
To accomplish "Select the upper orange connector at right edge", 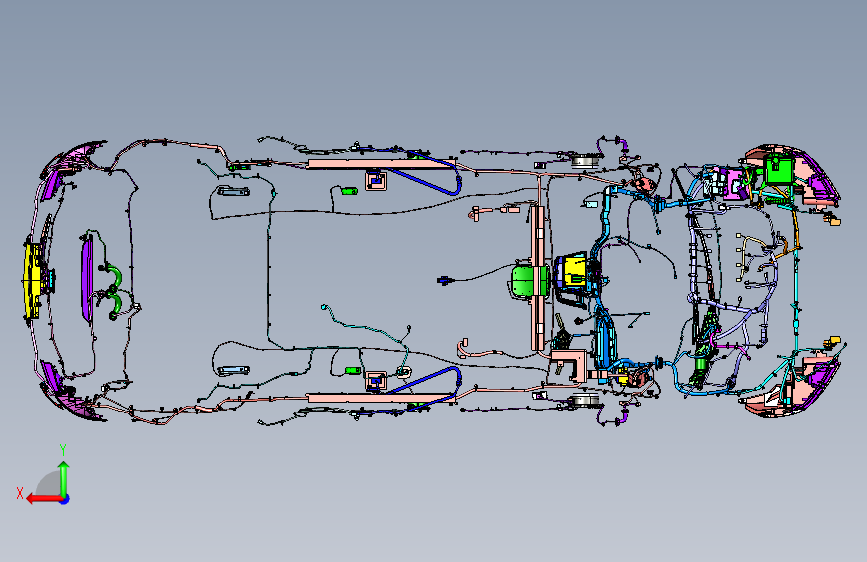I will pyautogui.click(x=832, y=220).
